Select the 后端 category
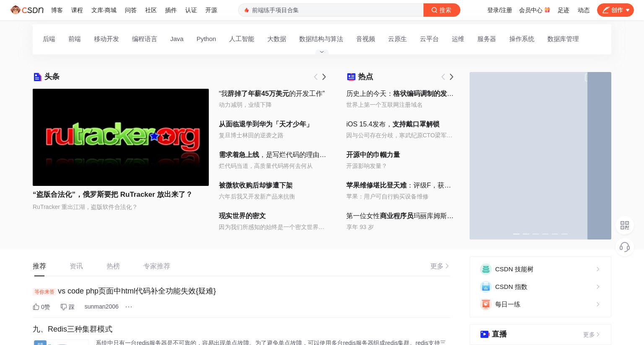Image resolution: width=644 pixels, height=345 pixels. pos(49,39)
